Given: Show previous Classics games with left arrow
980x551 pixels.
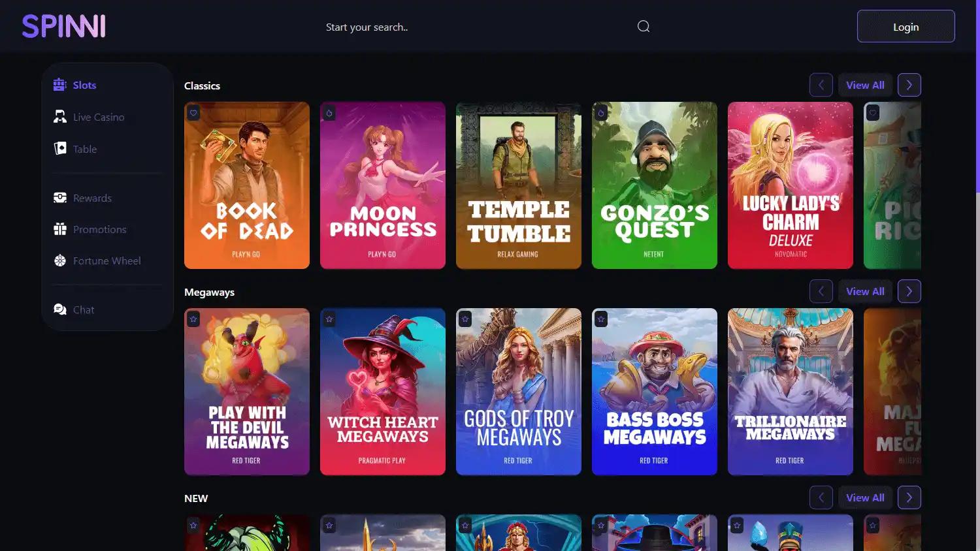Looking at the screenshot, I should pos(821,85).
